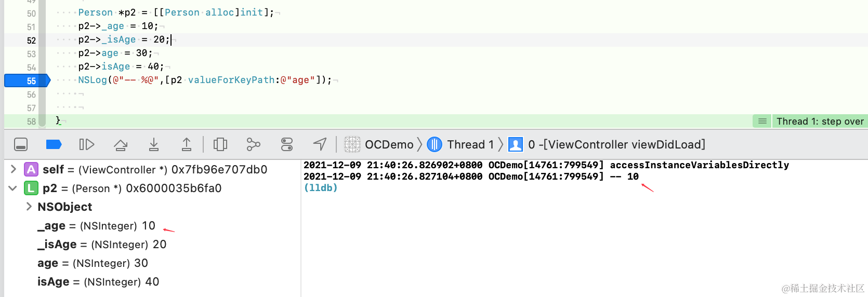Click the closing brace on line 58

[58, 120]
